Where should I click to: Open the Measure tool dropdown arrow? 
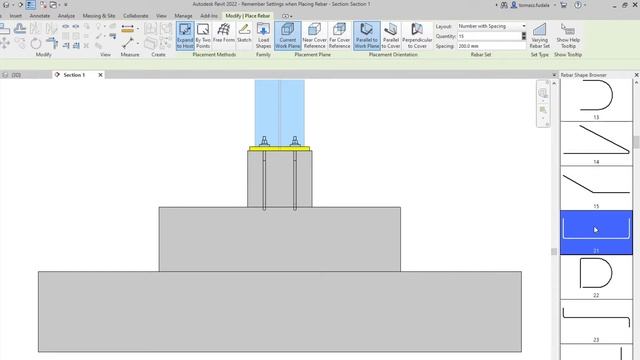[x=138, y=43]
